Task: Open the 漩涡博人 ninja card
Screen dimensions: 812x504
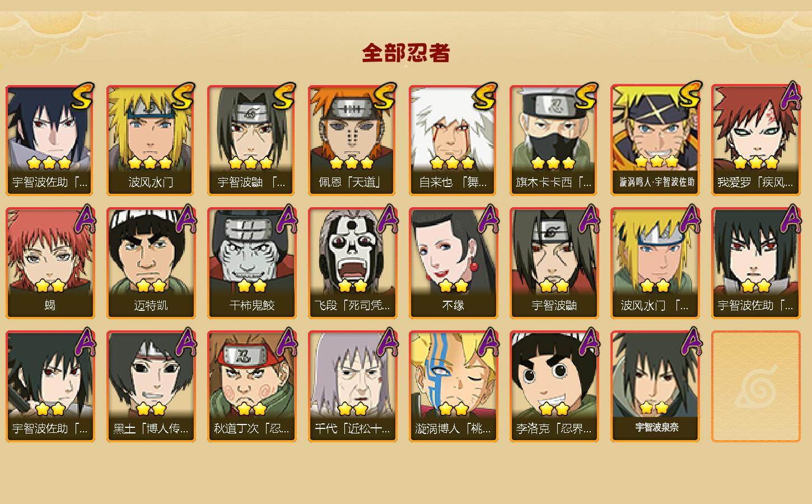Action: 453,386
